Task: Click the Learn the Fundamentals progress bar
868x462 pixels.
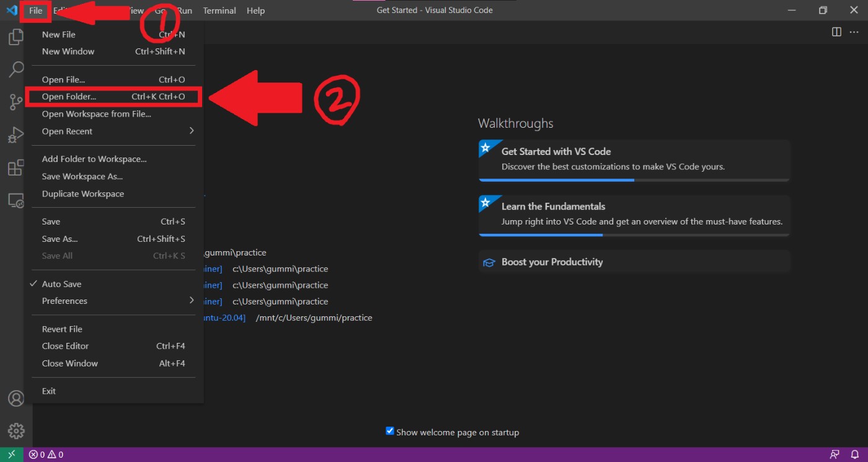Action: (x=634, y=234)
